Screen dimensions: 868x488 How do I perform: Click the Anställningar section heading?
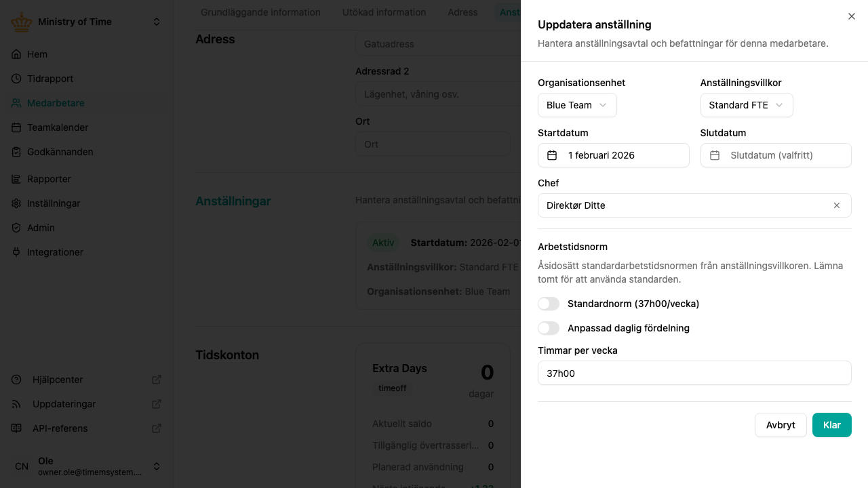[233, 201]
